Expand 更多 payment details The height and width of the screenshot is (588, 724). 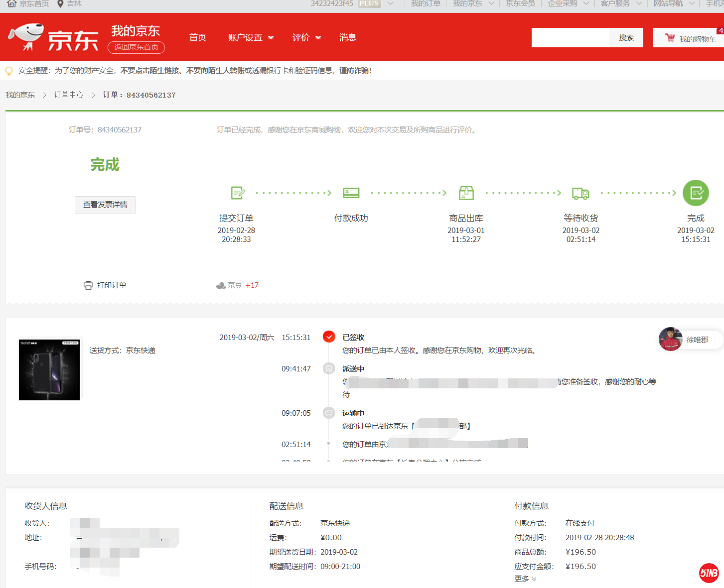pos(525,579)
